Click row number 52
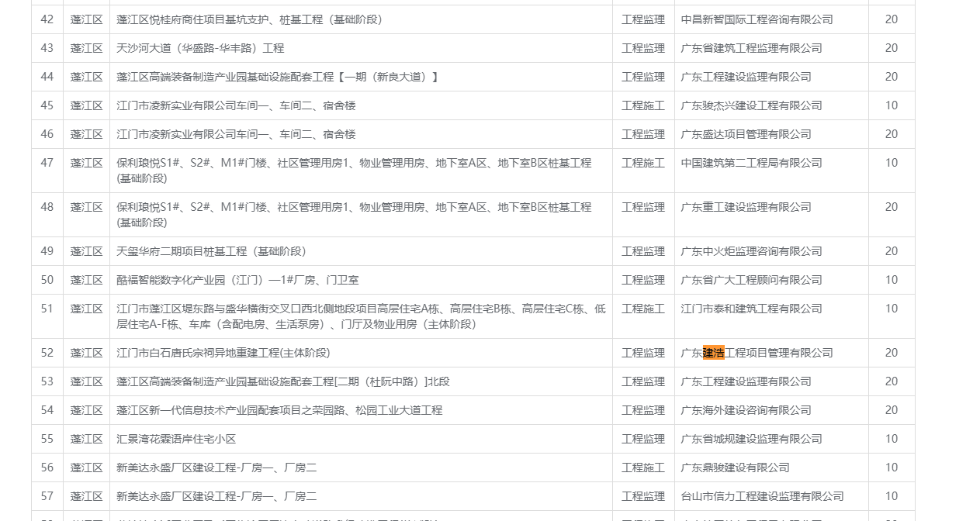Screen dimensions: 980x521 pos(47,353)
